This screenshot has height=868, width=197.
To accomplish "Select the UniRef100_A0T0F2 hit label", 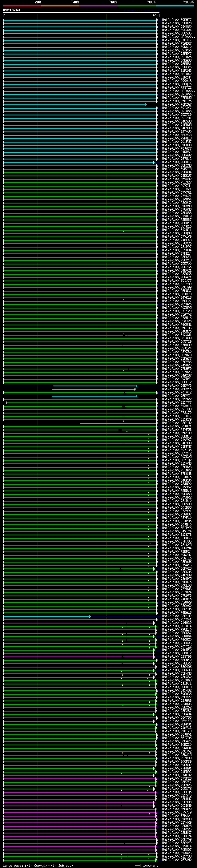I will (176, 393).
